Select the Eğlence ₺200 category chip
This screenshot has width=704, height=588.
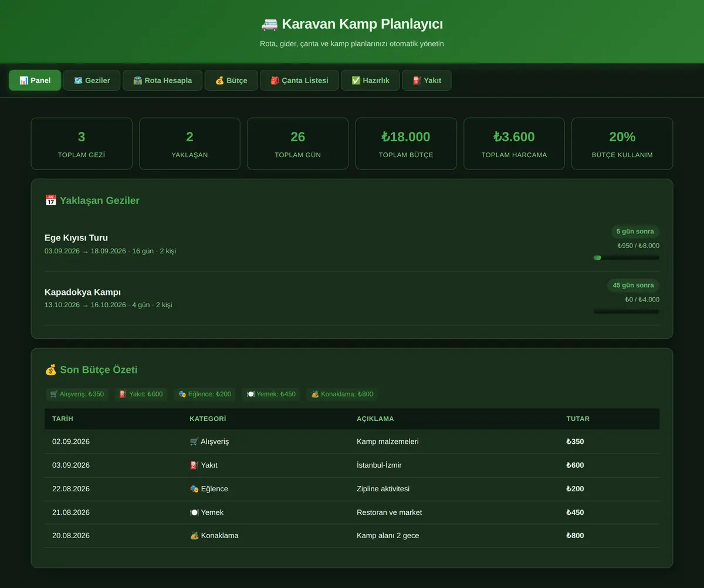[205, 394]
